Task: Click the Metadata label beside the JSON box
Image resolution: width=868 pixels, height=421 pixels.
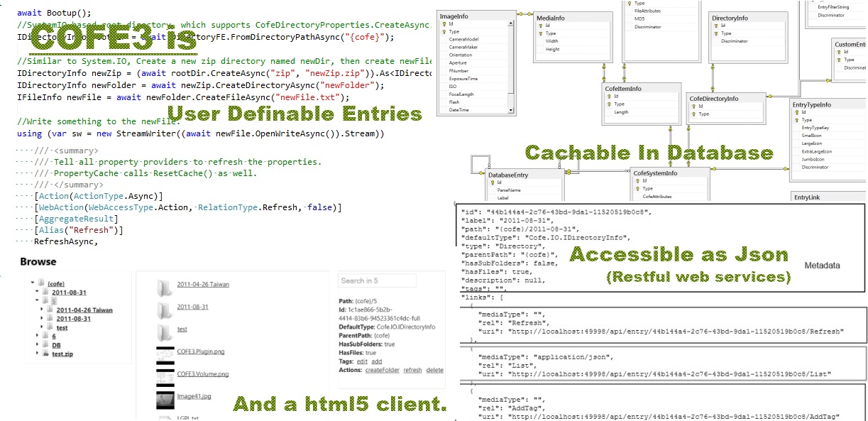Action: coord(822,266)
